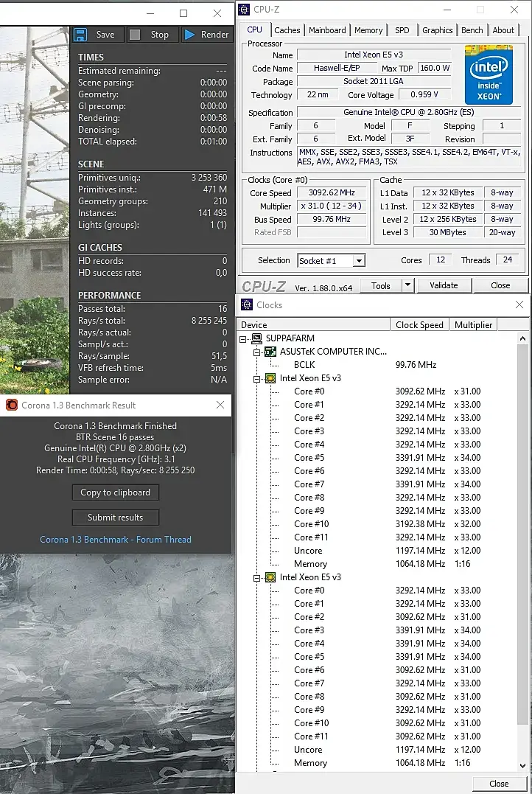This screenshot has width=532, height=794.
Task: Select the ASUSTeK motherboard icon
Action: tap(270, 352)
